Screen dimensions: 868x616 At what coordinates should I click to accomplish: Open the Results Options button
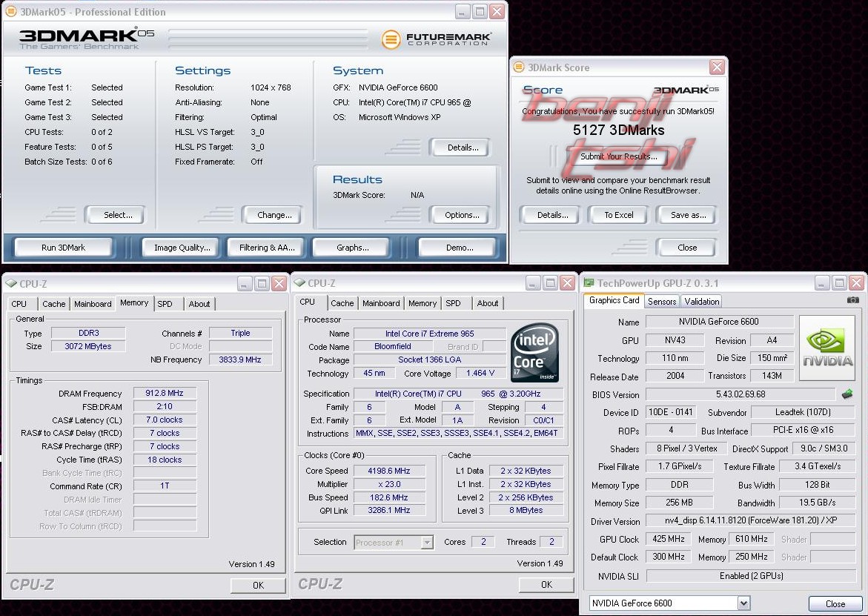(462, 215)
